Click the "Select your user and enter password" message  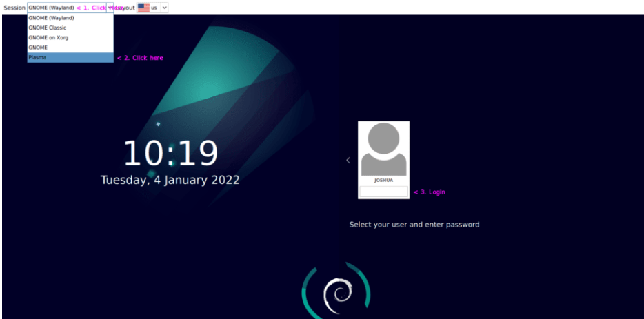click(x=414, y=225)
